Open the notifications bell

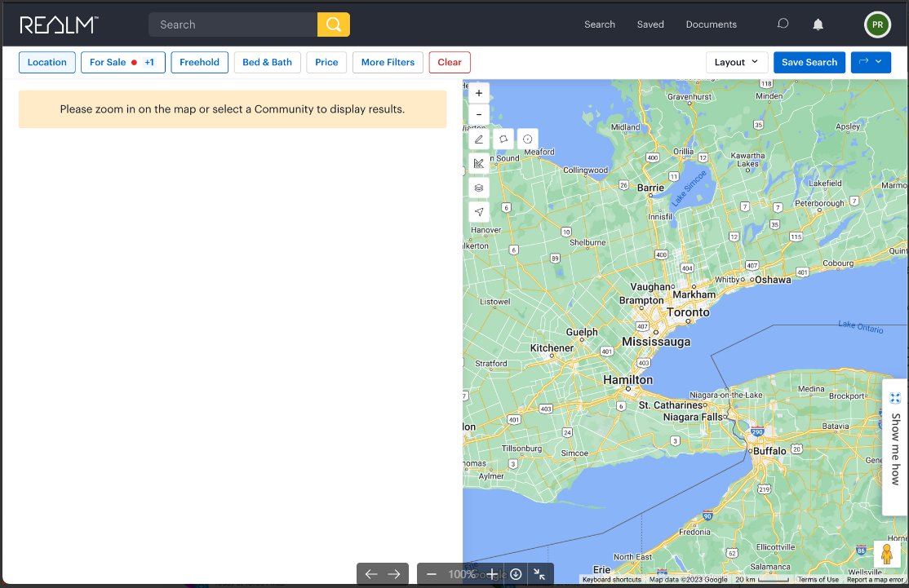[818, 24]
